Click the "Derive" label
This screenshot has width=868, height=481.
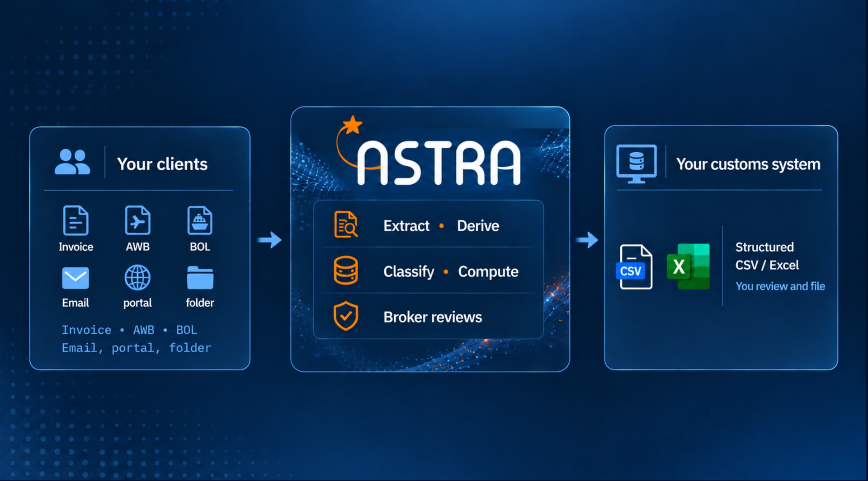478,226
